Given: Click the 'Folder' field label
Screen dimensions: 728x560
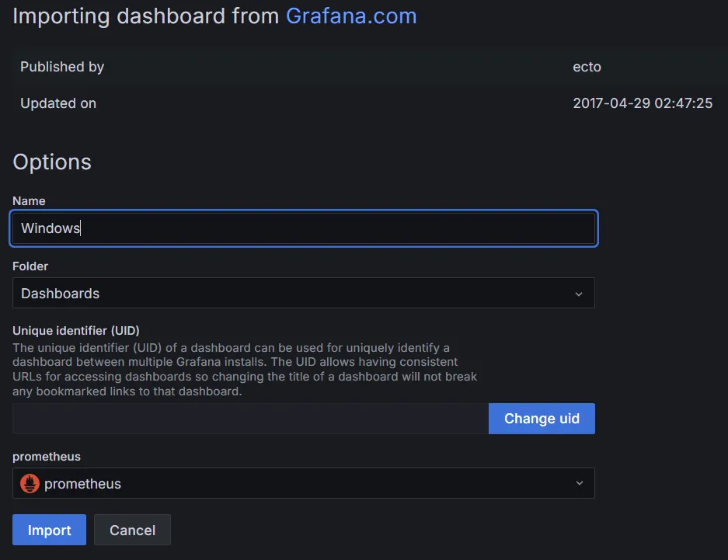Looking at the screenshot, I should [x=30, y=266].
